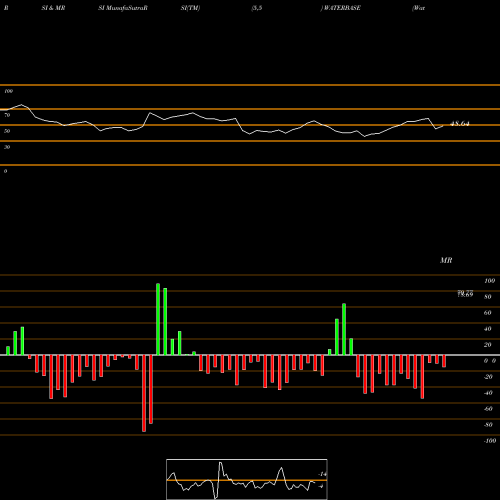Screen dimensions: 500x500
Task: Click the 'SI MunafaSutraR' header text
Action: 123,8
